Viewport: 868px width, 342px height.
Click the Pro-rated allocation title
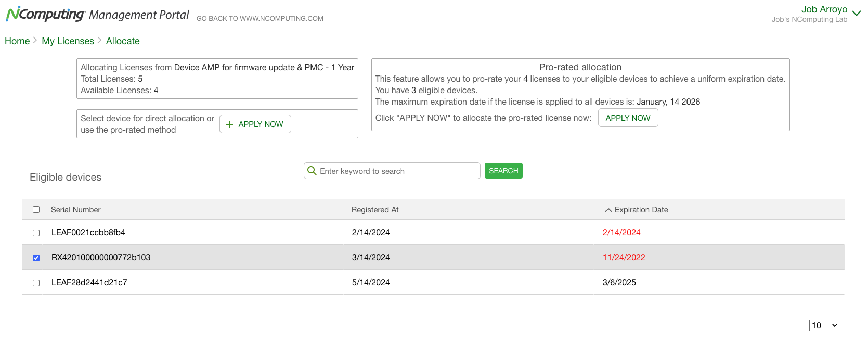580,67
